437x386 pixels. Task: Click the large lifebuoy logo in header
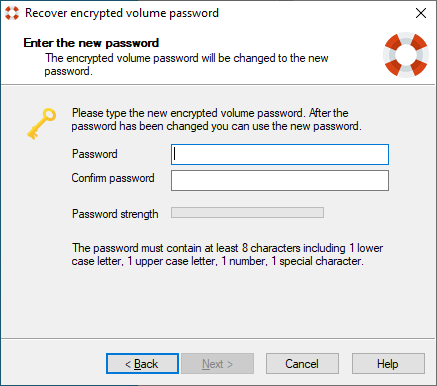click(406, 55)
